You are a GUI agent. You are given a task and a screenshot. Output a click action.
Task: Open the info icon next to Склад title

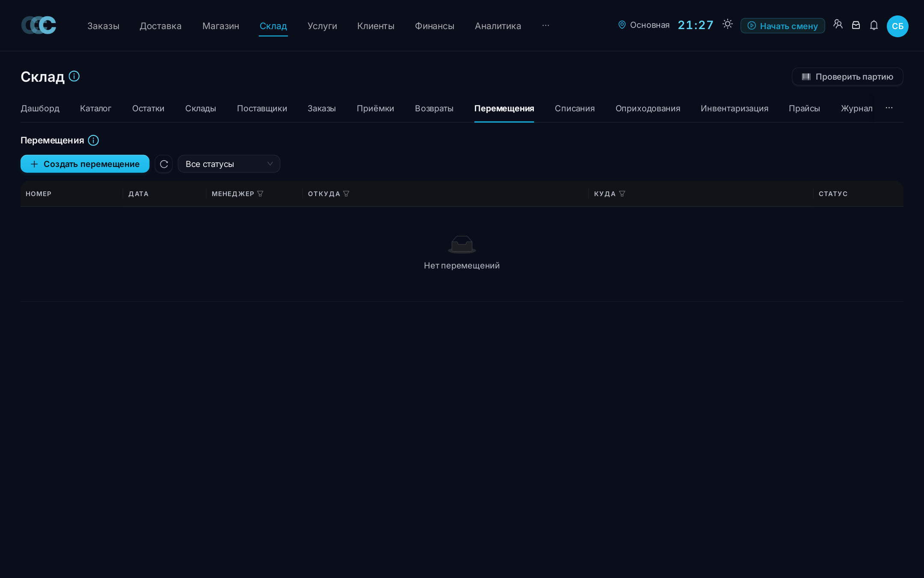74,76
